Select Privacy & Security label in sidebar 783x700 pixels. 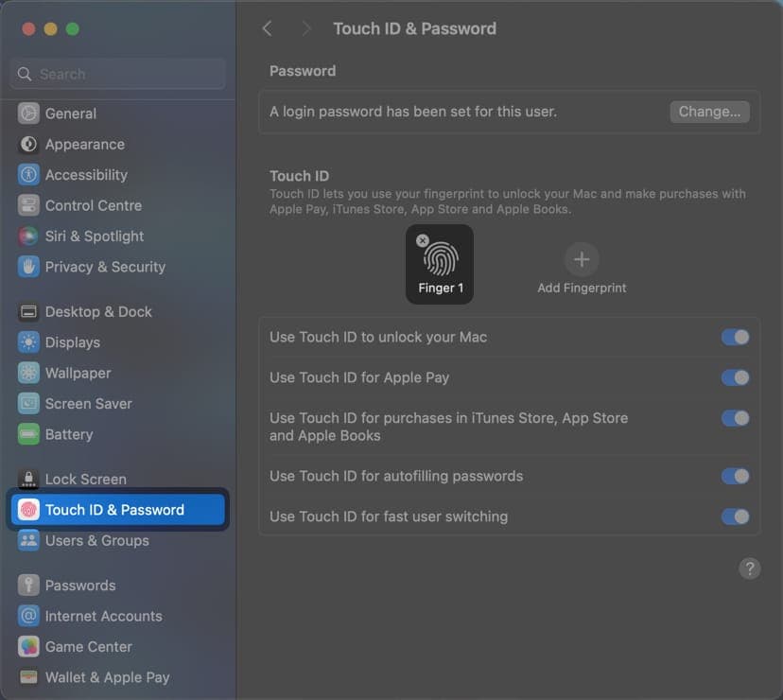tap(105, 267)
